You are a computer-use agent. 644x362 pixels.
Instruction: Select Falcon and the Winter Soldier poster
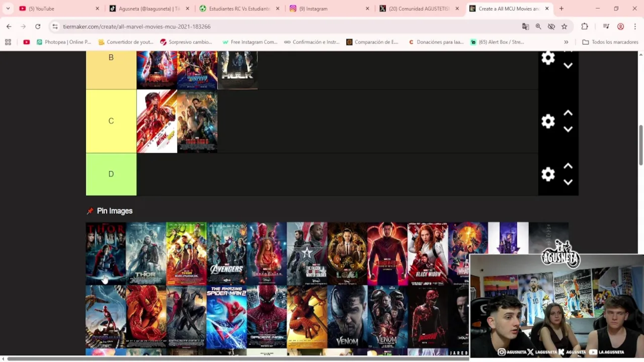pyautogui.click(x=307, y=254)
